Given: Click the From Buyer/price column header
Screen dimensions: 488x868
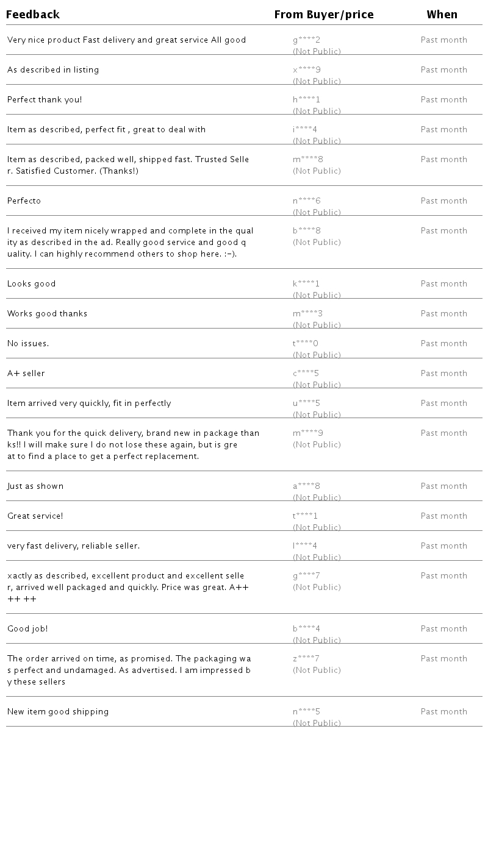Looking at the screenshot, I should [x=324, y=15].
